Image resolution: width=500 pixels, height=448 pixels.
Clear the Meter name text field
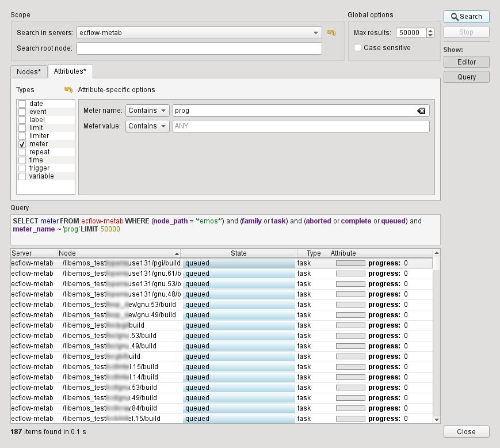coord(421,111)
